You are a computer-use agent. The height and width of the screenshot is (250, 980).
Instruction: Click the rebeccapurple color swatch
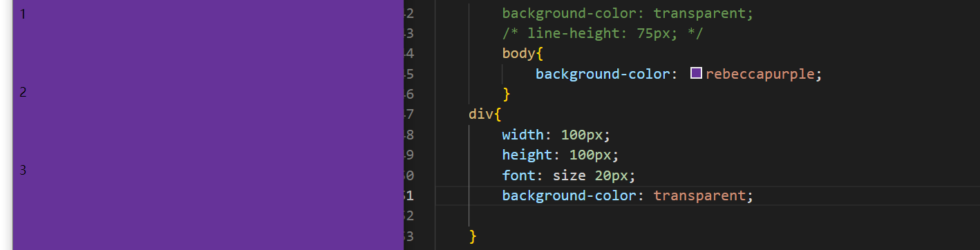tap(697, 73)
